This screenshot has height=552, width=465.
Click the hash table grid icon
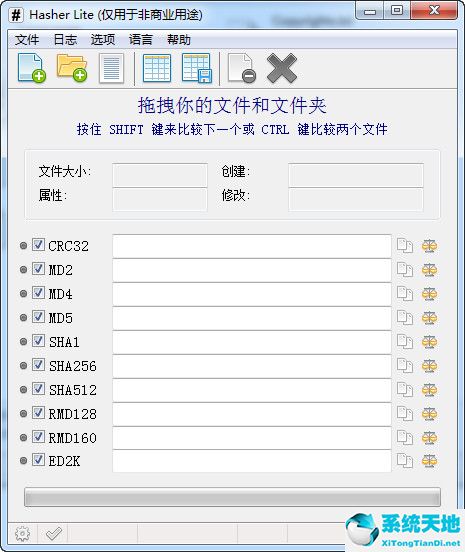click(x=157, y=68)
